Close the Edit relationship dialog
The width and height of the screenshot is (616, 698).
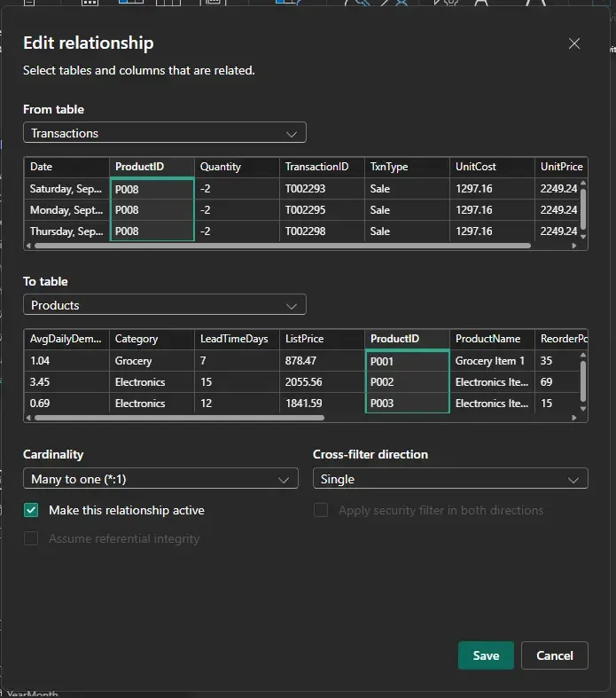(574, 43)
